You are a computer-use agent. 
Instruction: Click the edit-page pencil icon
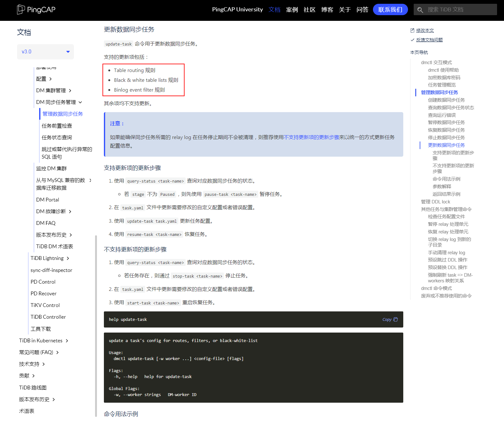point(412,30)
